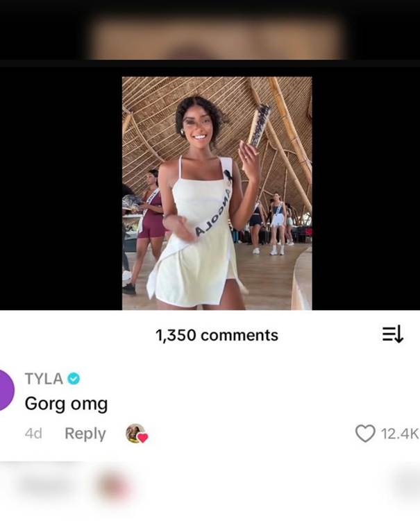The image size is (420, 521).
Task: Click the "1,350 comments" header
Action: click(x=217, y=335)
